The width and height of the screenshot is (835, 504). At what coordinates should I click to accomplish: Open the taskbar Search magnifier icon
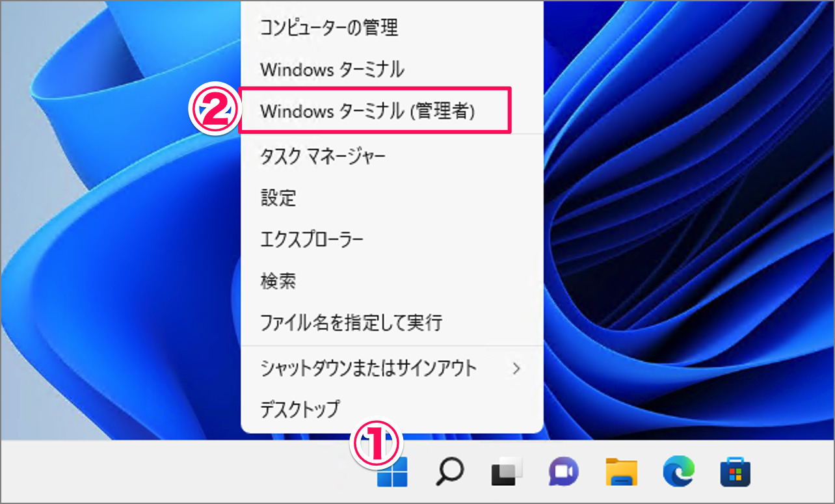click(449, 471)
